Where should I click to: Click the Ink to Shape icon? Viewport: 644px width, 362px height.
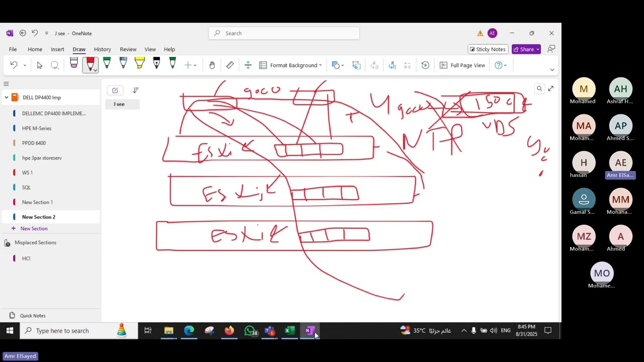click(356, 65)
